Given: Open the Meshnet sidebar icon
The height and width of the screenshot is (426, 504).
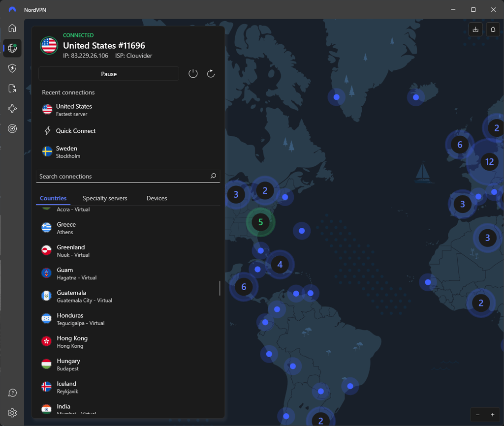Looking at the screenshot, I should (x=12, y=109).
